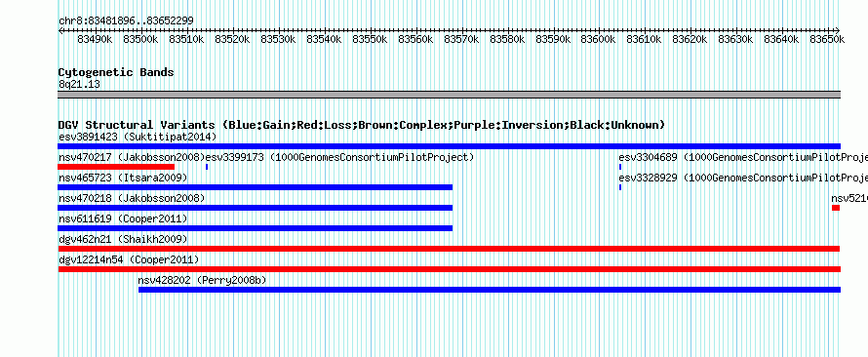This screenshot has width=868, height=357.
Task: Open nsv611619 (Cooper2011) variant label
Action: [x=123, y=218]
